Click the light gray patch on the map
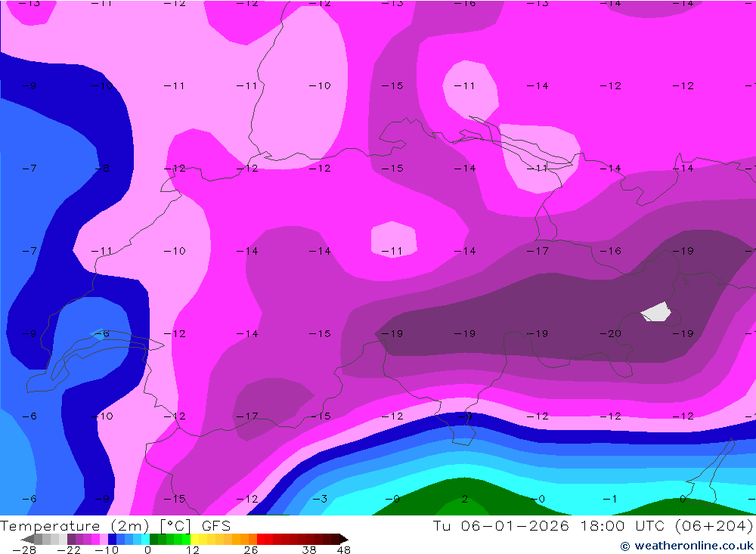Image resolution: width=756 pixels, height=554 pixels. click(655, 312)
